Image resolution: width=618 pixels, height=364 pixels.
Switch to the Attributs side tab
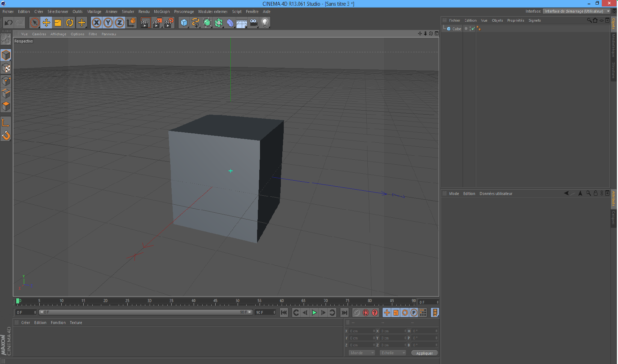[x=614, y=199]
